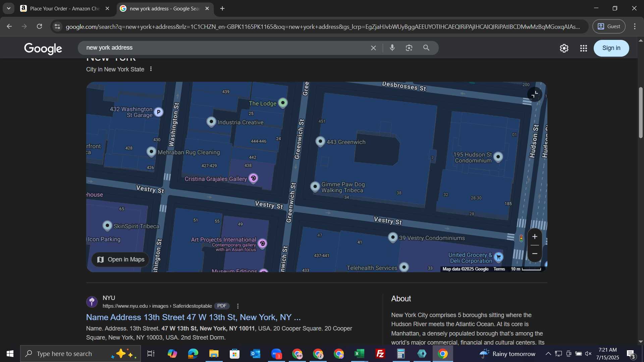Select Gimme Paw Dog Walking pin
The width and height of the screenshot is (644, 362).
click(x=315, y=186)
